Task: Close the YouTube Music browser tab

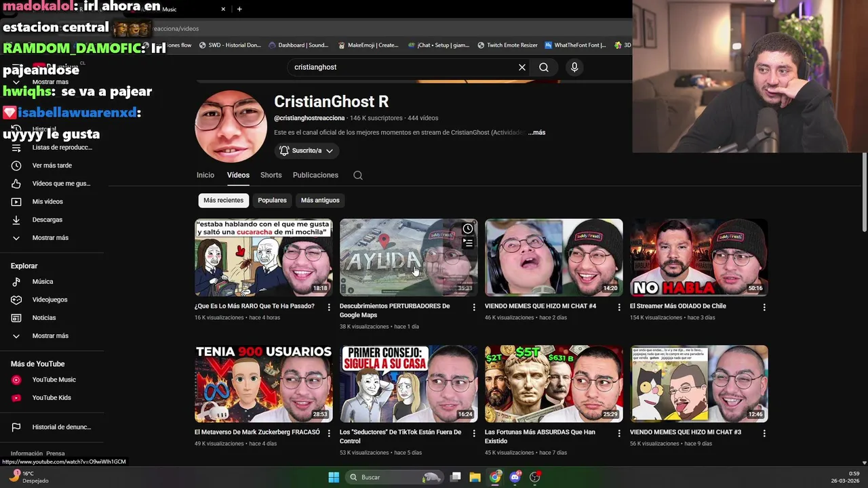Action: (223, 9)
